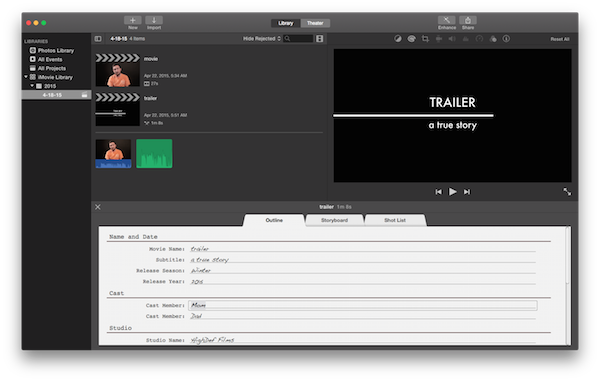The height and width of the screenshot is (381, 600).
Task: Select the movie project thumbnail
Action: click(x=117, y=70)
